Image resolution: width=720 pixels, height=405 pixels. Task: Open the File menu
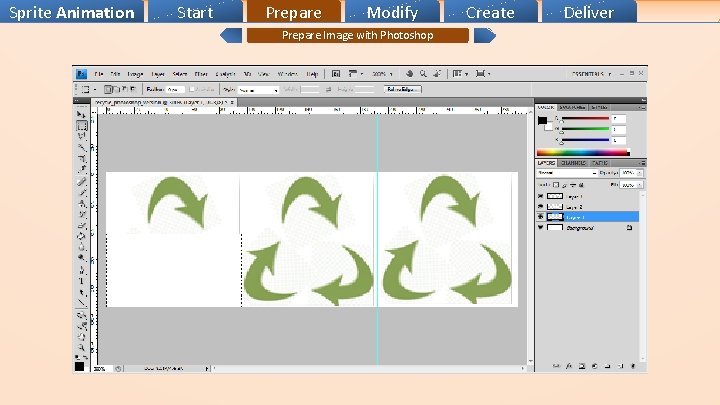(x=99, y=74)
